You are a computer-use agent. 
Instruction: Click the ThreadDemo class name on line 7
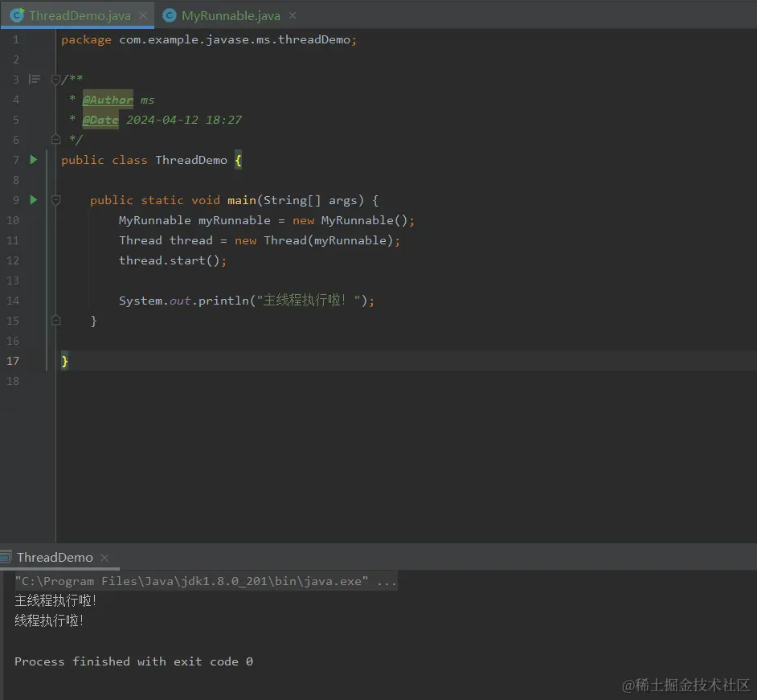pos(191,160)
